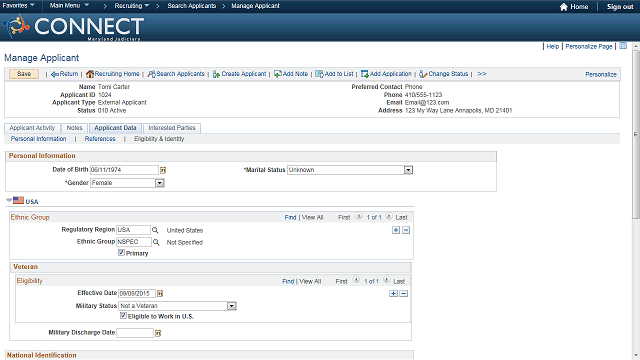Add a new Veteran Eligibility row
Viewport: 640px width, 360px height.
tap(393, 293)
